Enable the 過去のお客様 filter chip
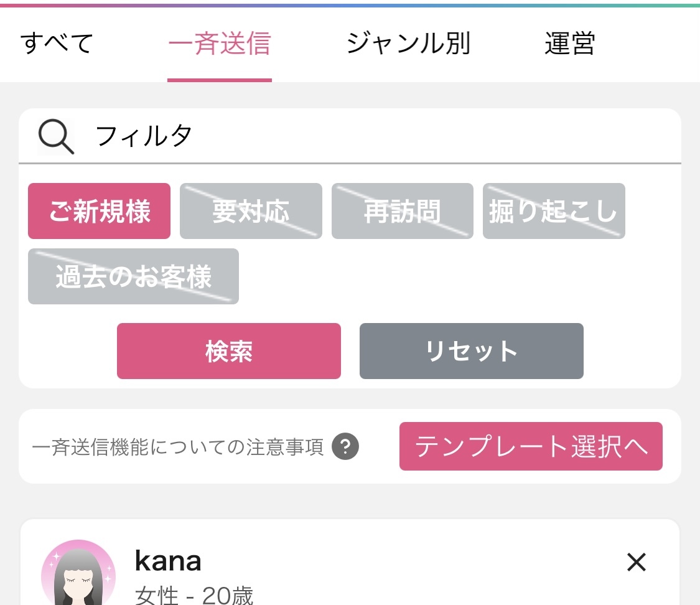The height and width of the screenshot is (605, 700). tap(134, 276)
